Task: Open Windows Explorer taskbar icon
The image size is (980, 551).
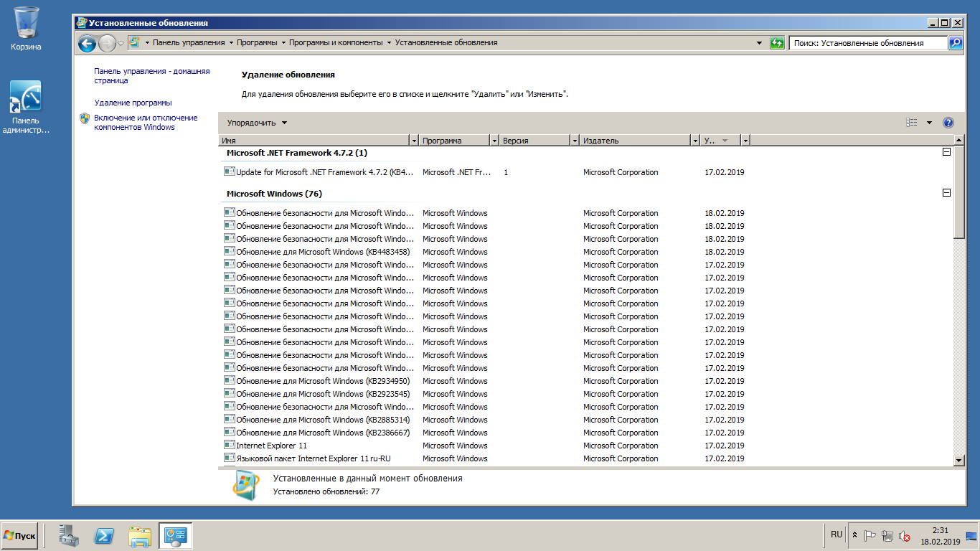Action: pyautogui.click(x=140, y=535)
